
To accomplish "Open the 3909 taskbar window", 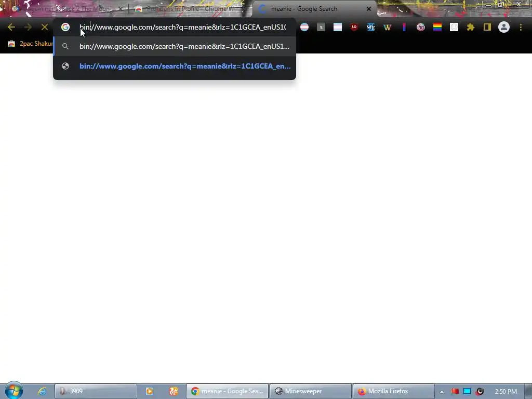I will point(96,391).
